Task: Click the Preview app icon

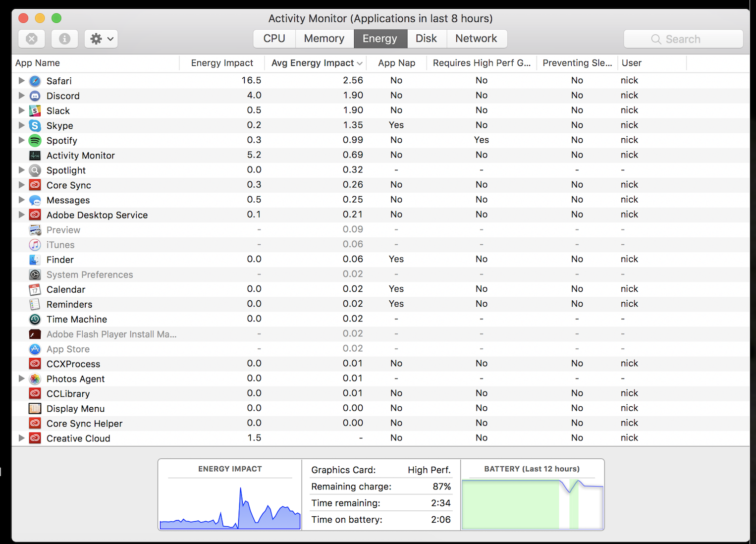Action: click(x=35, y=230)
